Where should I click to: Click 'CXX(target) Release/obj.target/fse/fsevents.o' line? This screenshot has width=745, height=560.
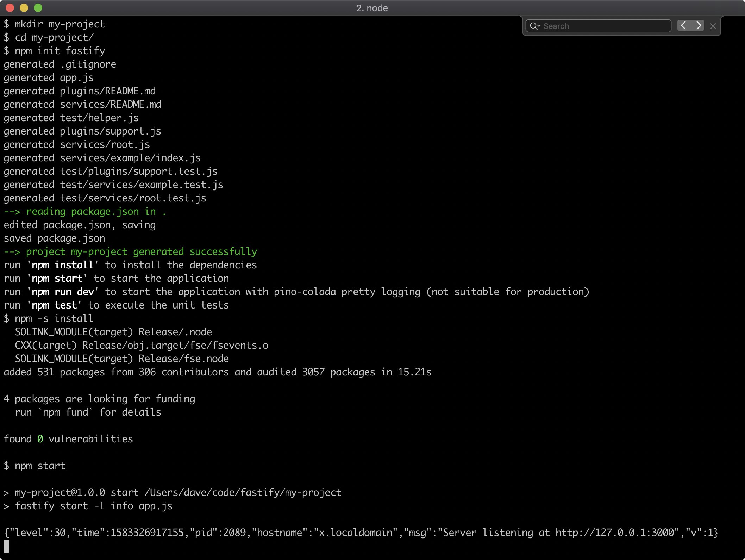(x=142, y=346)
